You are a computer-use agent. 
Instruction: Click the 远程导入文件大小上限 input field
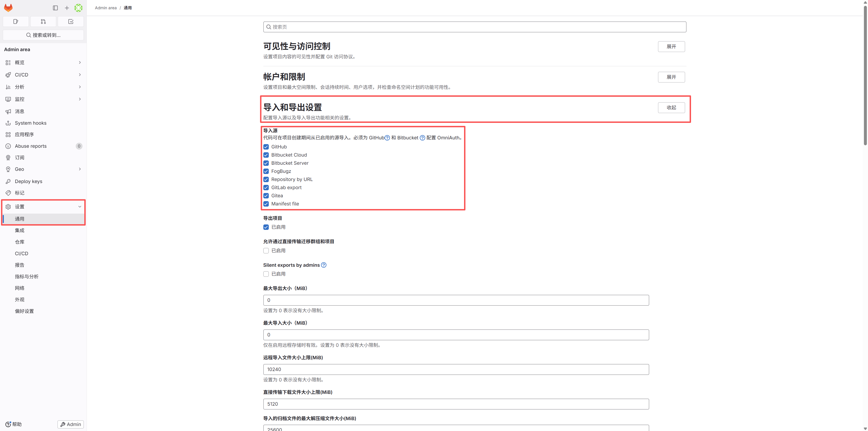[x=456, y=369]
